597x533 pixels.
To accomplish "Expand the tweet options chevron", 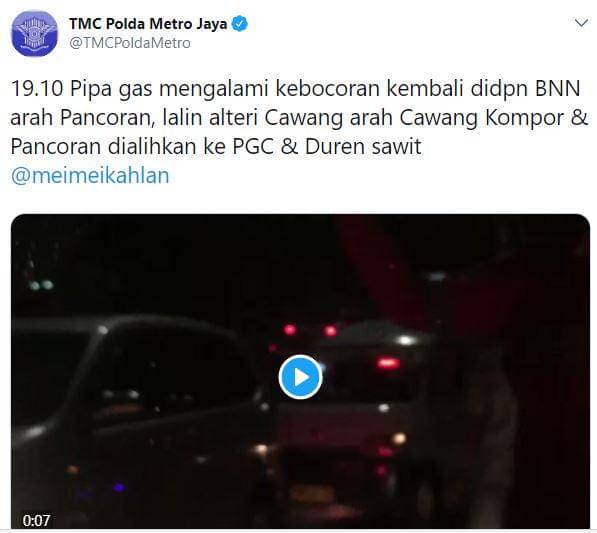I will (x=581, y=23).
